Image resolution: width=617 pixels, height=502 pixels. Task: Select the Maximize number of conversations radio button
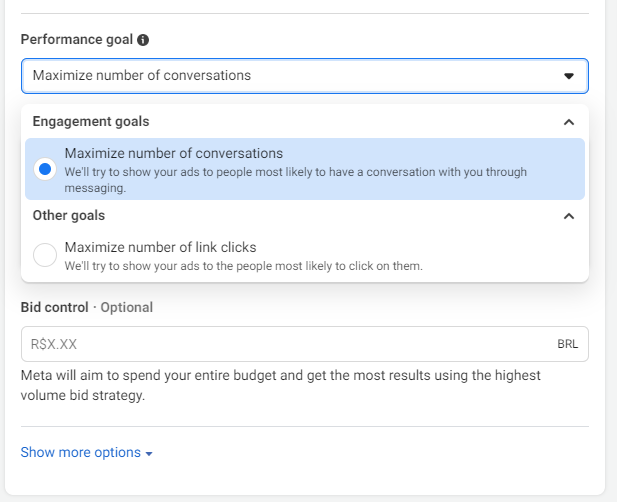pos(45,169)
